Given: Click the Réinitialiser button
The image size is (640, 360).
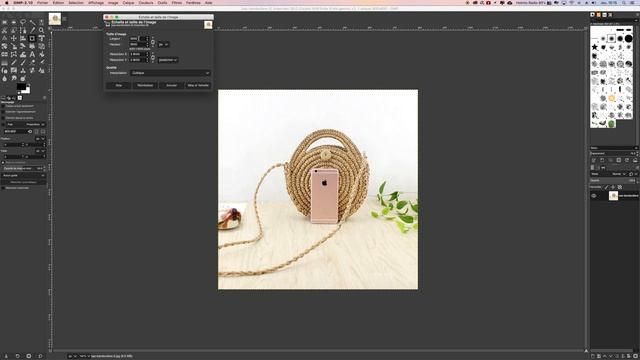Looking at the screenshot, I should click(145, 85).
